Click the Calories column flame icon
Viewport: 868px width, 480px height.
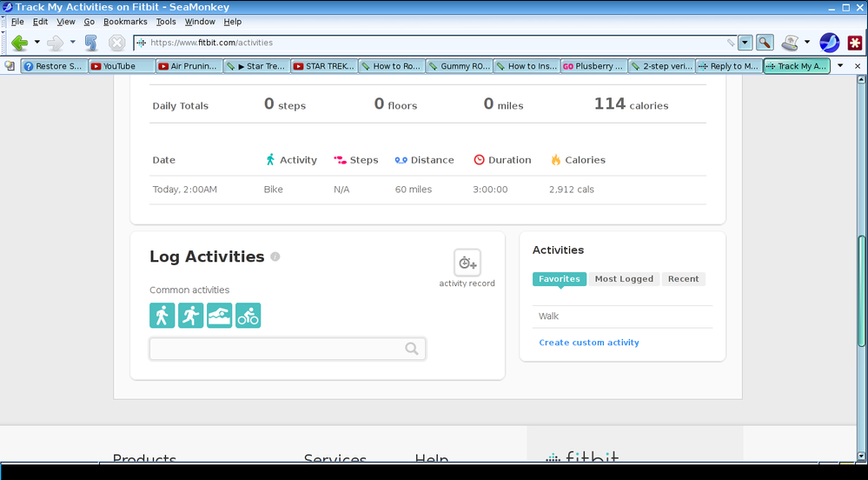coord(556,160)
